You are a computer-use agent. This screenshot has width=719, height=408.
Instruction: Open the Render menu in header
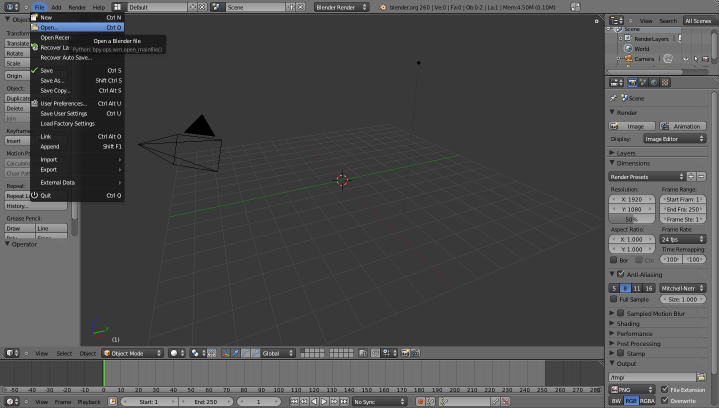coord(77,7)
